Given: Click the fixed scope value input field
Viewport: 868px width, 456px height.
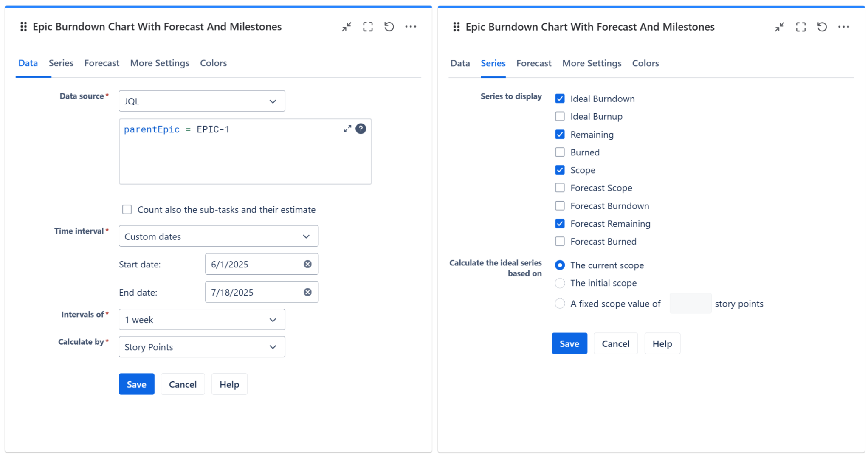Looking at the screenshot, I should tap(690, 303).
